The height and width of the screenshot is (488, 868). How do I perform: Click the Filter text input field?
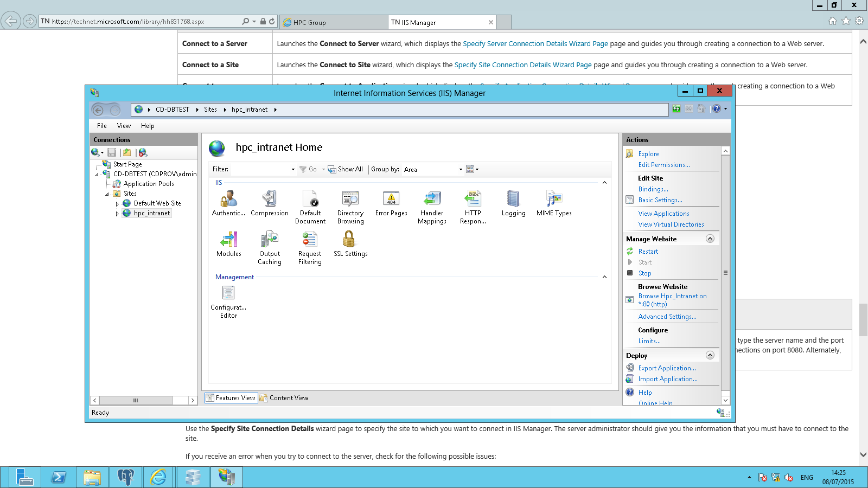coord(260,169)
